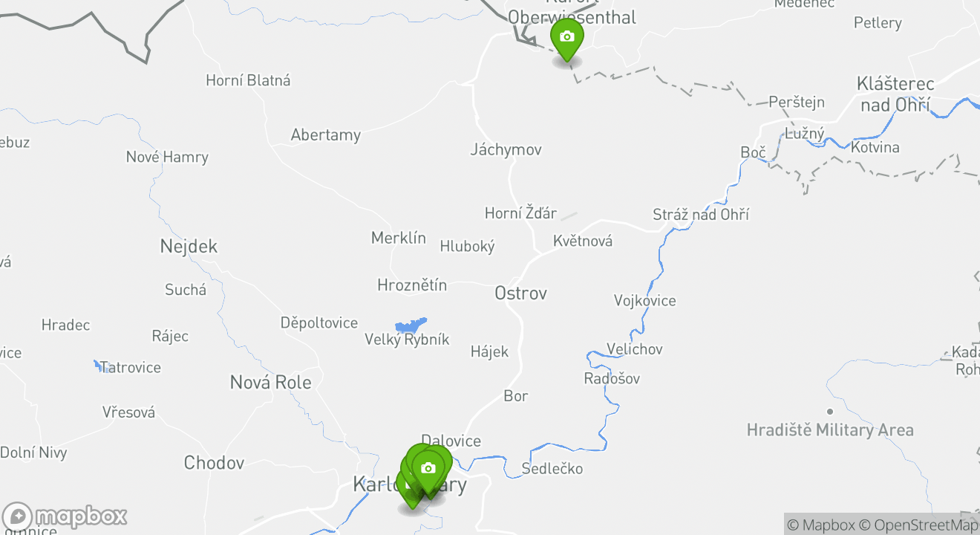The width and height of the screenshot is (980, 535).
Task: Click the Nová Role label
Action: [x=270, y=382]
